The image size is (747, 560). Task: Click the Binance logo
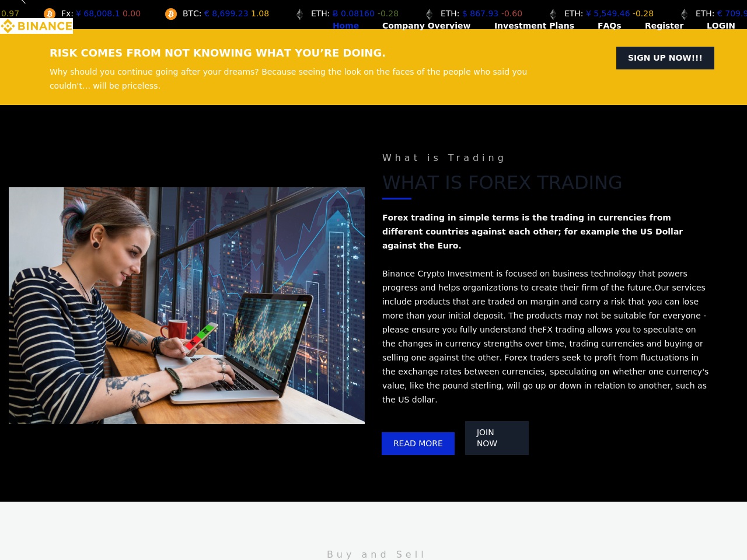36,26
